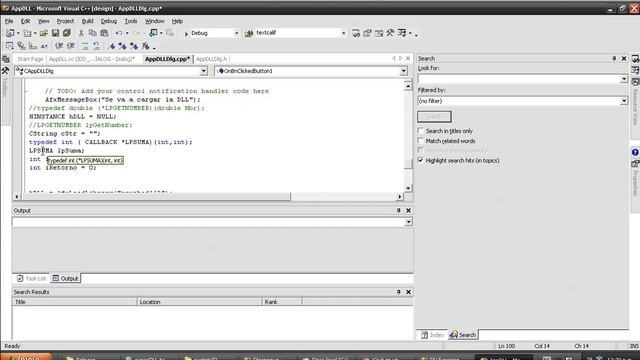Select the Task List tab
Viewport: 640px width, 360px height.
pyautogui.click(x=31, y=278)
